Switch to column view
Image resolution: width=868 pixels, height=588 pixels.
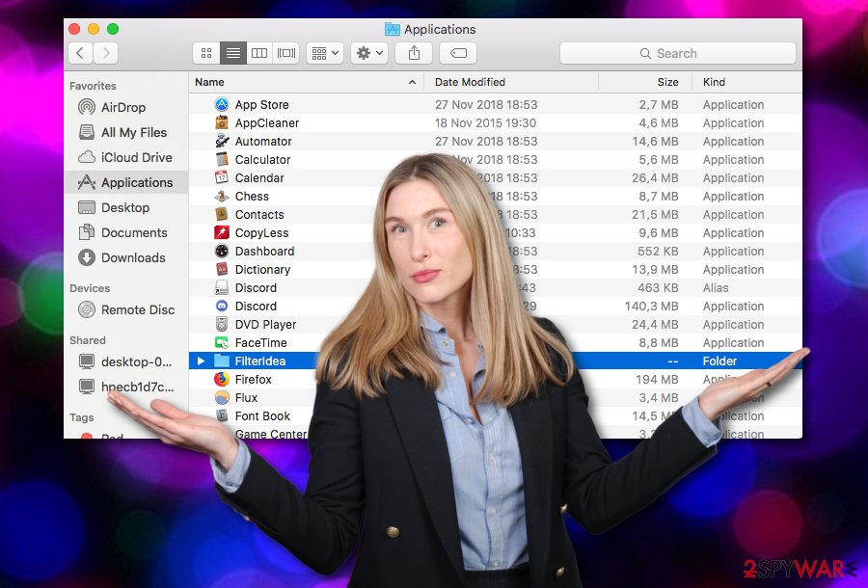point(259,53)
